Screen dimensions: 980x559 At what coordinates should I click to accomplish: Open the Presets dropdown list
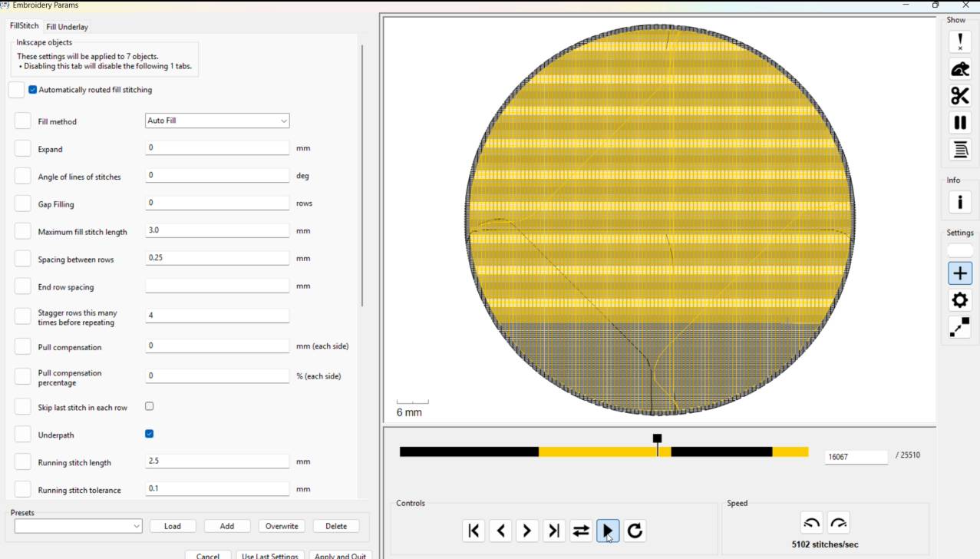[x=78, y=526]
